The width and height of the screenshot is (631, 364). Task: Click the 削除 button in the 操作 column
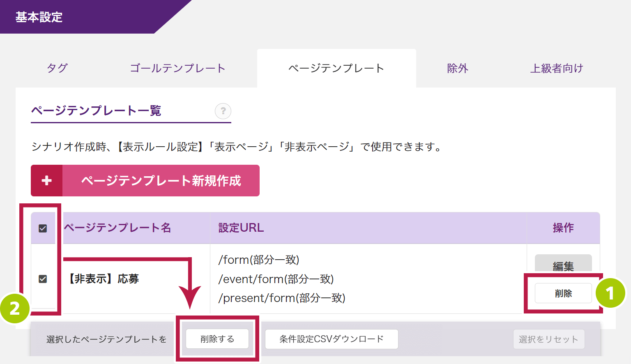point(563,293)
